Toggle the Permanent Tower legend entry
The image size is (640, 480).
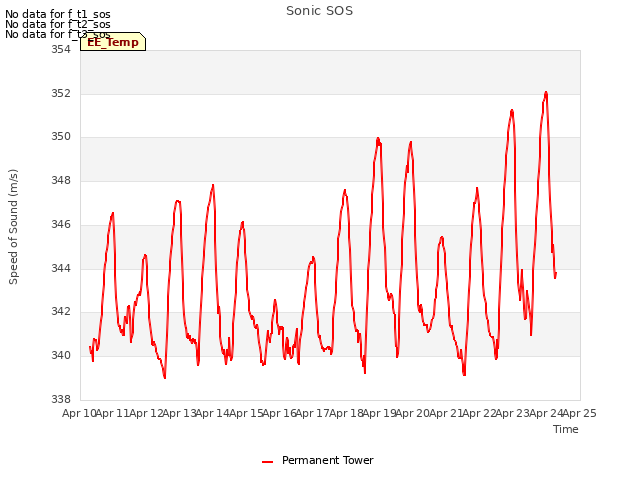point(318,460)
